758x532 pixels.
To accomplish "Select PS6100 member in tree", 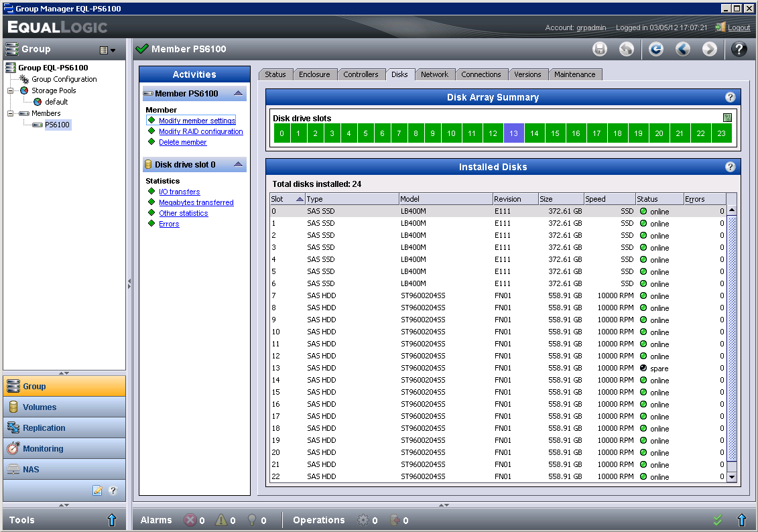I will coord(57,125).
